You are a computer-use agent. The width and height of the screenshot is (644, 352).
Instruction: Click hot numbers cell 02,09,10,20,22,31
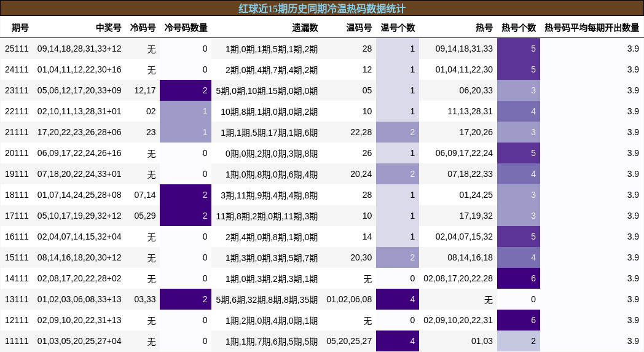coord(458,321)
